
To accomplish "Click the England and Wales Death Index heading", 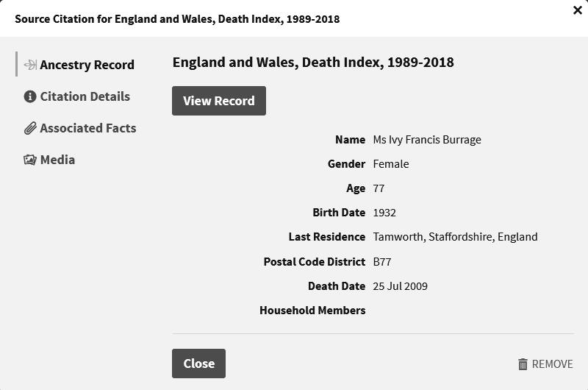I will coord(313,63).
